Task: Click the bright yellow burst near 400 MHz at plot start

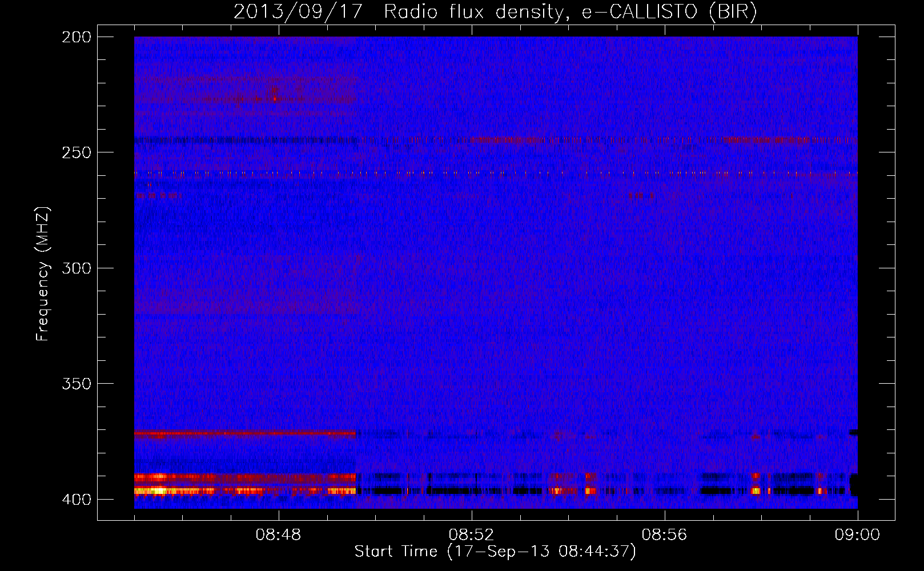Action: tap(154, 490)
